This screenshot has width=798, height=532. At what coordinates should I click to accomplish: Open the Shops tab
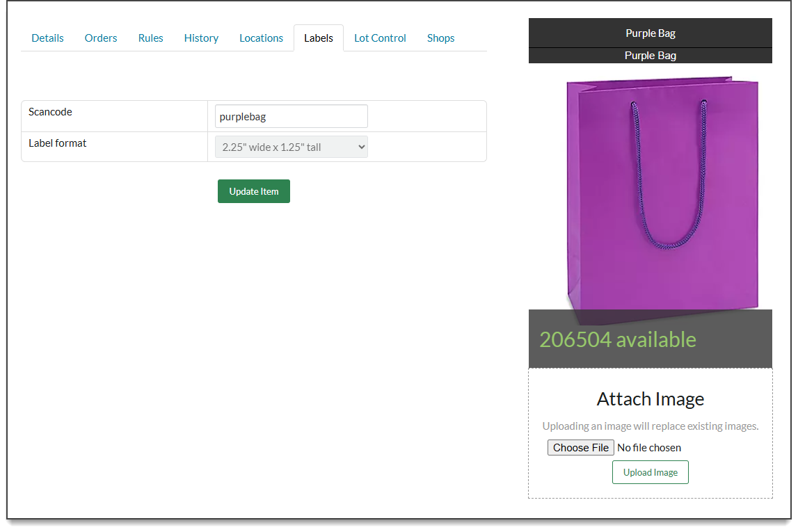[440, 38]
